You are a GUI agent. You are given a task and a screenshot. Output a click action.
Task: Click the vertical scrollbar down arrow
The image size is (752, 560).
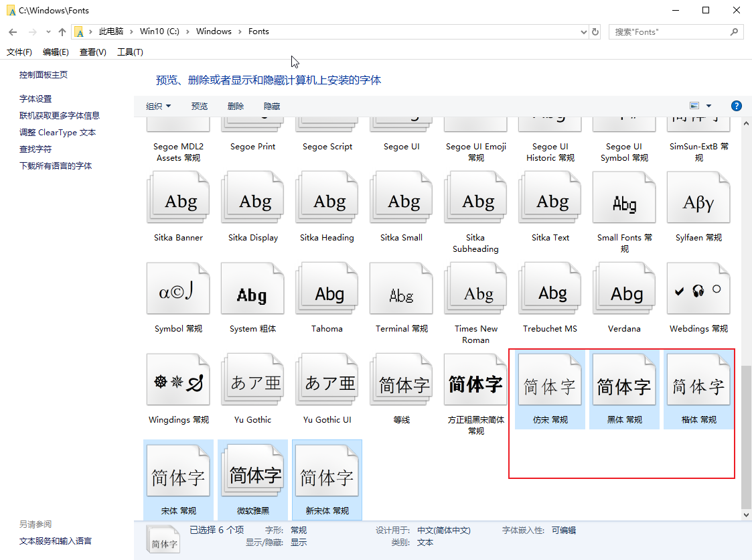point(747,514)
